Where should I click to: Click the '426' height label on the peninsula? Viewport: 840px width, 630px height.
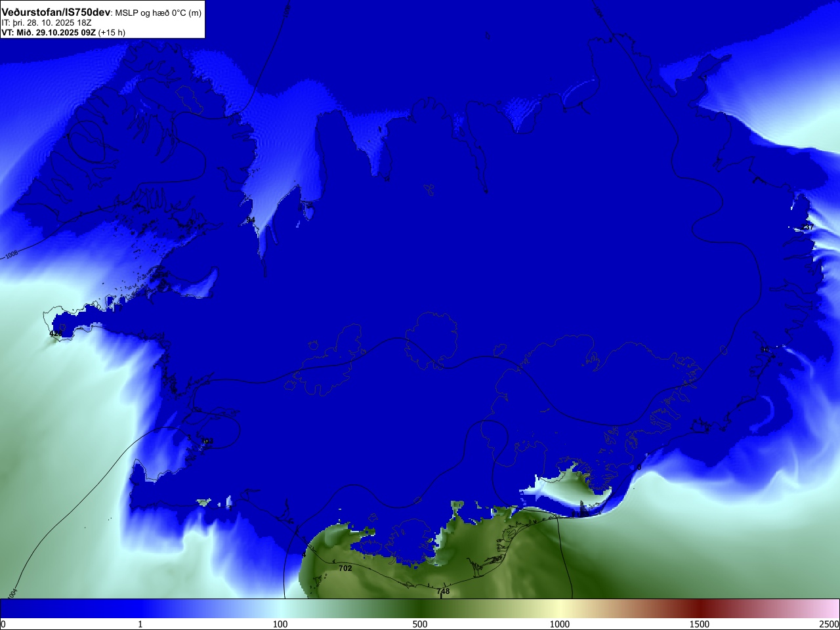click(56, 333)
